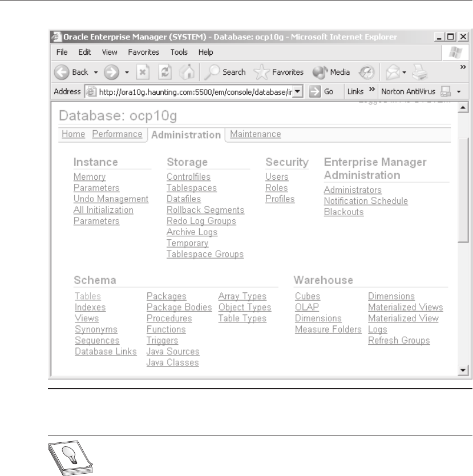Open the Roles link

(276, 188)
